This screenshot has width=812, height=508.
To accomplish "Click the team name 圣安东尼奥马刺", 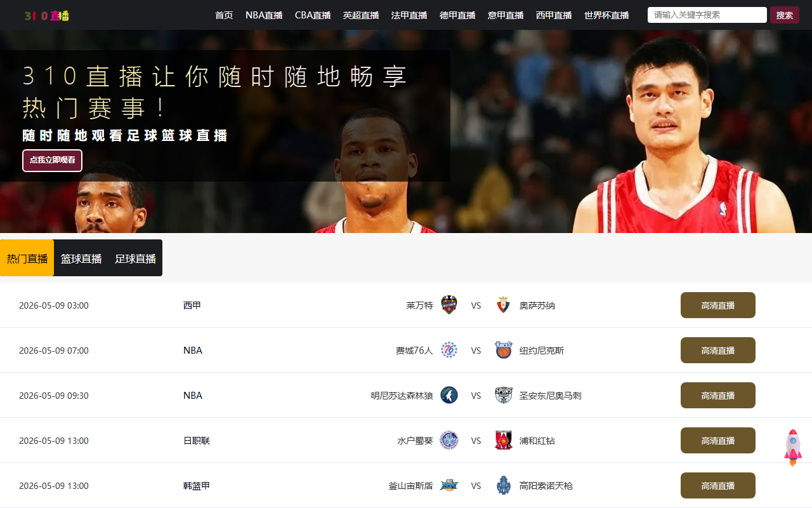I will pos(550,396).
